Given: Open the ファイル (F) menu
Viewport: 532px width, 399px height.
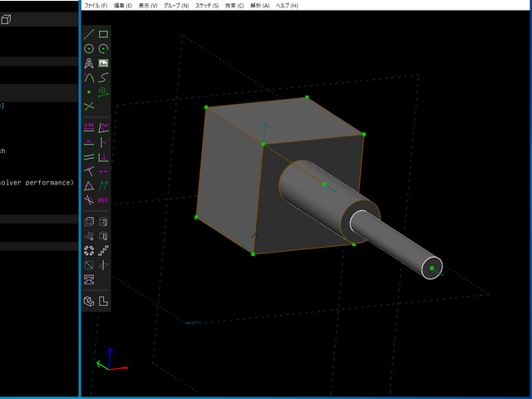Looking at the screenshot, I should click(x=96, y=5).
